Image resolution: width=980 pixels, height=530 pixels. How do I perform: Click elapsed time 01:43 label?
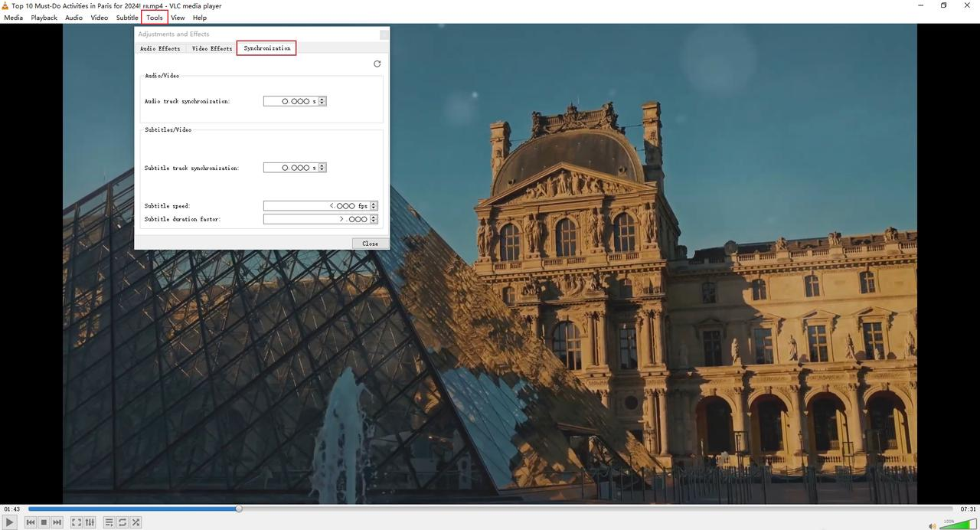11,509
